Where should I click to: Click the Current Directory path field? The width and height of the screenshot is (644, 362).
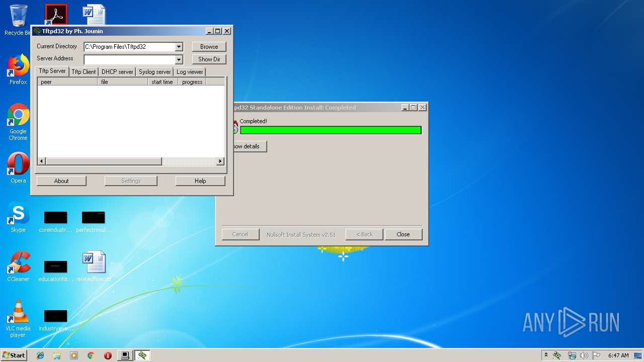(x=129, y=47)
